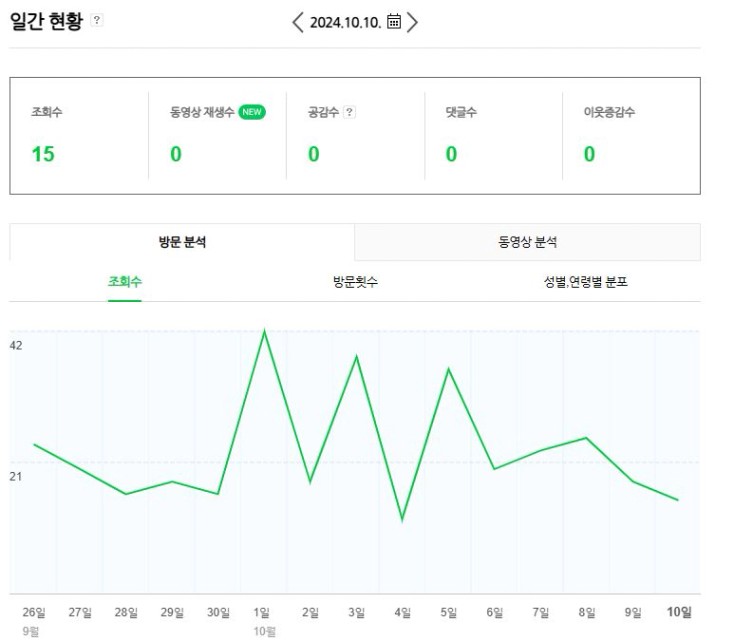Switch to the 동영상 분석 tab

(528, 242)
